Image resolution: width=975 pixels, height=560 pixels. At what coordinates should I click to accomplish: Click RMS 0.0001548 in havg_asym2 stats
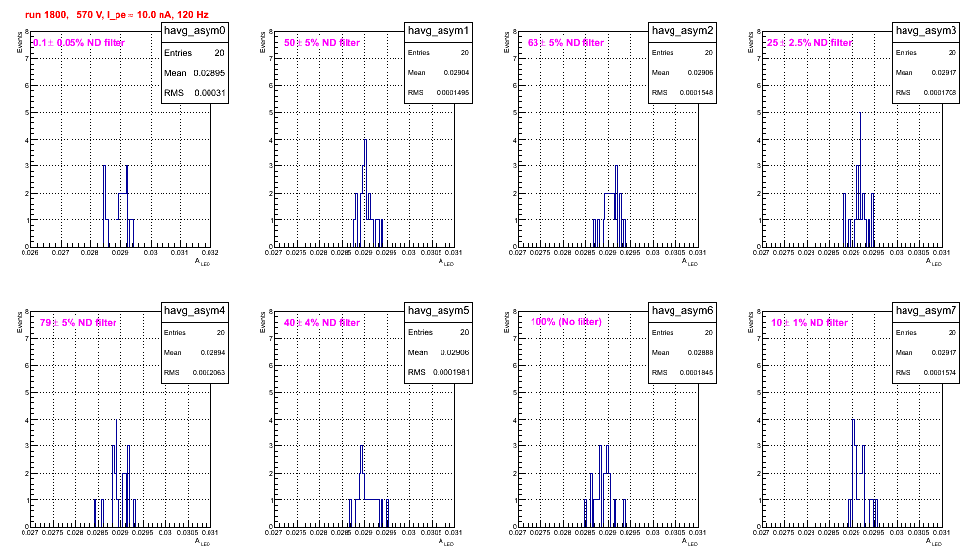pos(682,93)
